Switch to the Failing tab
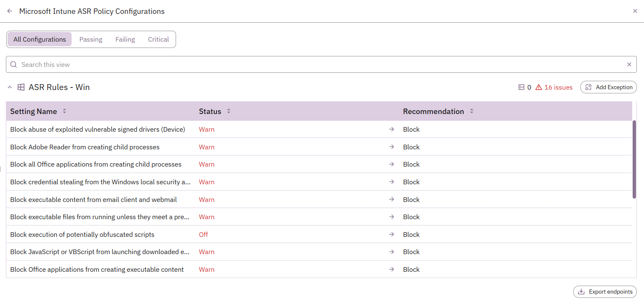 [x=125, y=39]
